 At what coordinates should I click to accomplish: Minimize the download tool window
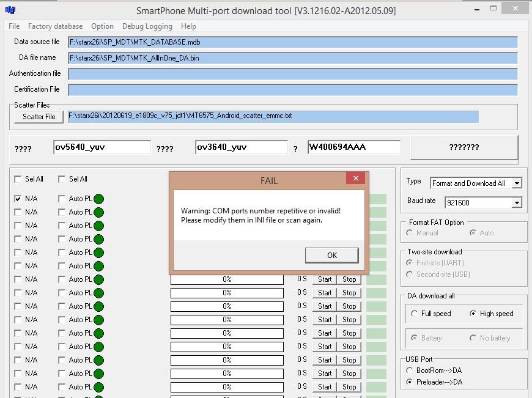[x=477, y=10]
